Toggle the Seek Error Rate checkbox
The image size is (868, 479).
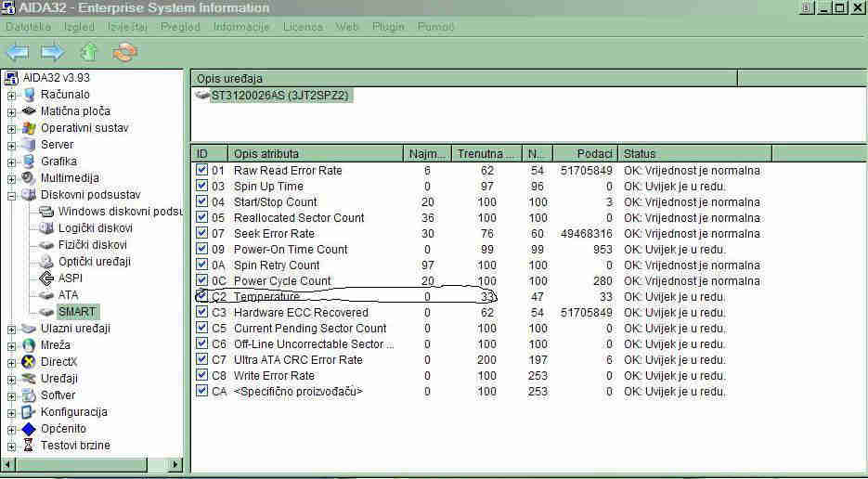coord(202,234)
